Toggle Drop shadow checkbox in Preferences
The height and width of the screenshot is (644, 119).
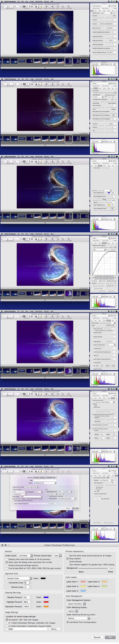pyautogui.click(x=68, y=558)
